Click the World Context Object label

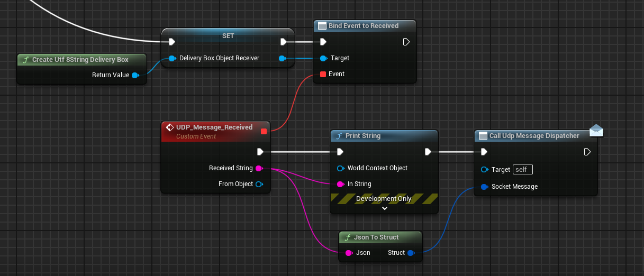tap(378, 168)
